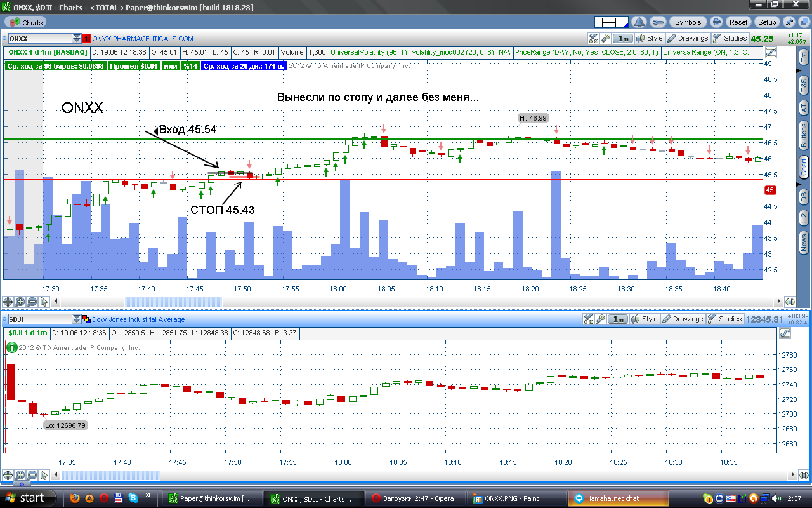Viewport: 812px width, 508px height.
Task: Click the flask quick study icon on ONXX chart
Action: click(x=593, y=38)
